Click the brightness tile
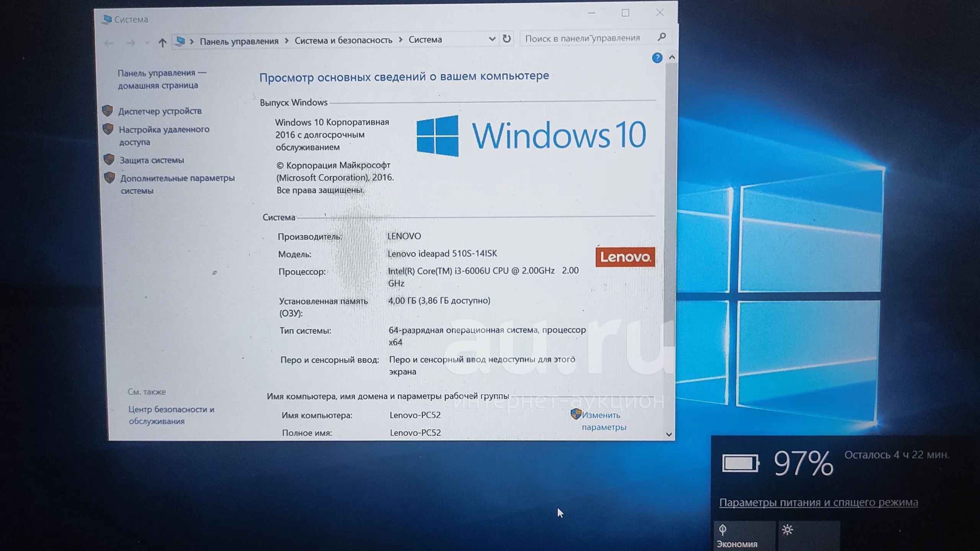The width and height of the screenshot is (980, 551). click(x=809, y=536)
